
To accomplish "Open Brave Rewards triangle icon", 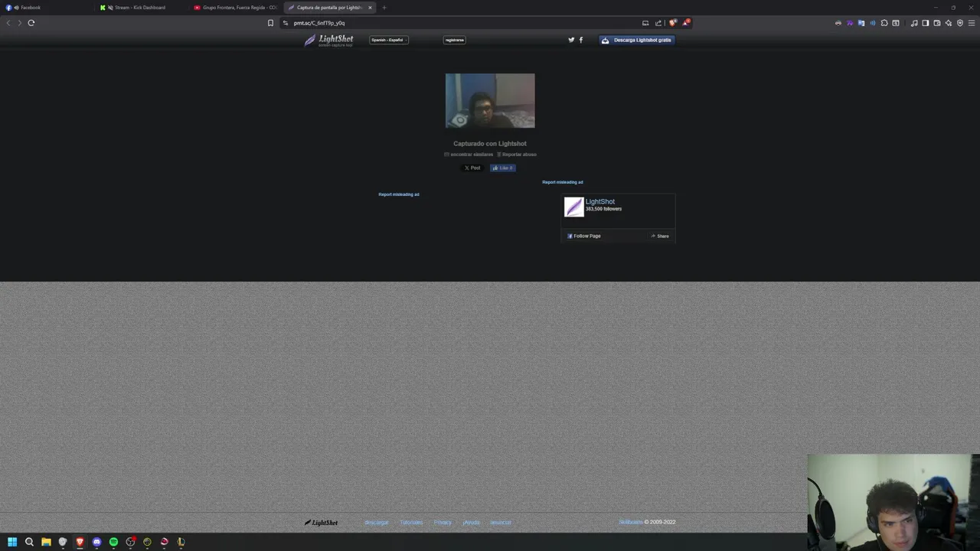I will [x=686, y=23].
